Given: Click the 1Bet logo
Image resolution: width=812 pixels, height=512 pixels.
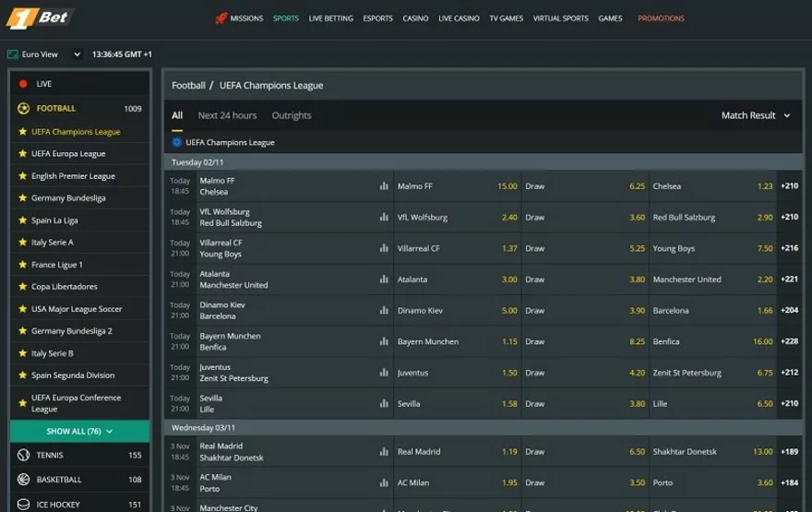Looking at the screenshot, I should click(x=41, y=18).
